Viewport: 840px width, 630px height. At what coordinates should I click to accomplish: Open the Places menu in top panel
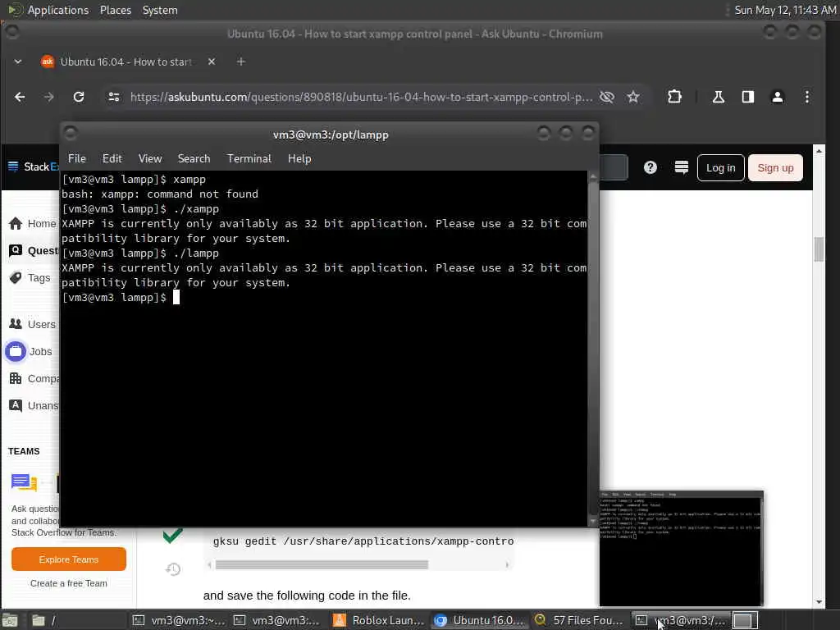[115, 10]
